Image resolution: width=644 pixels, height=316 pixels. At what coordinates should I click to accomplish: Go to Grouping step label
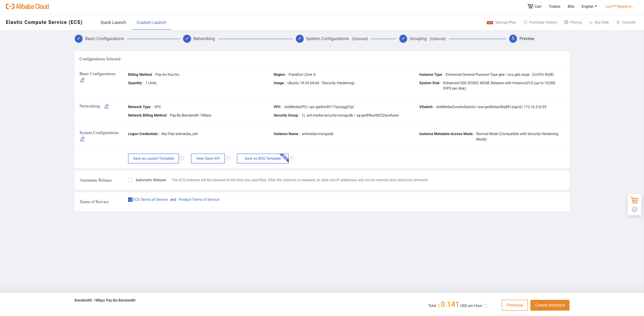(x=418, y=39)
